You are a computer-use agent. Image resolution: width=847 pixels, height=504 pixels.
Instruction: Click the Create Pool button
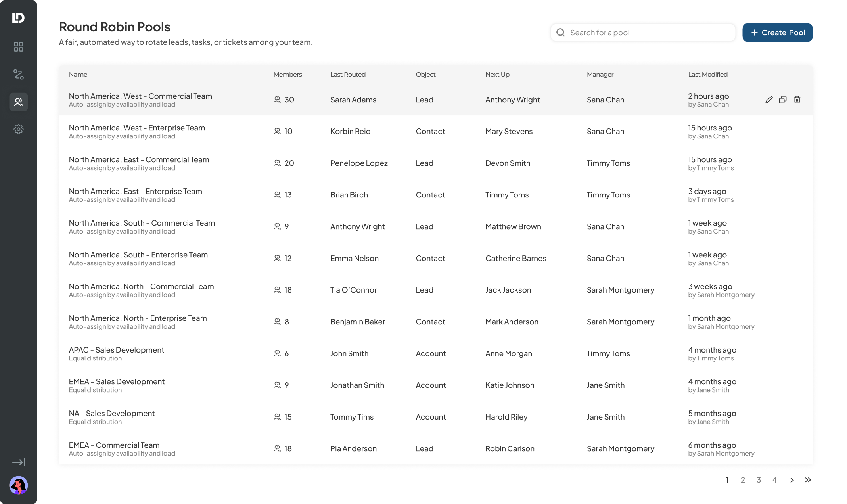tap(777, 33)
